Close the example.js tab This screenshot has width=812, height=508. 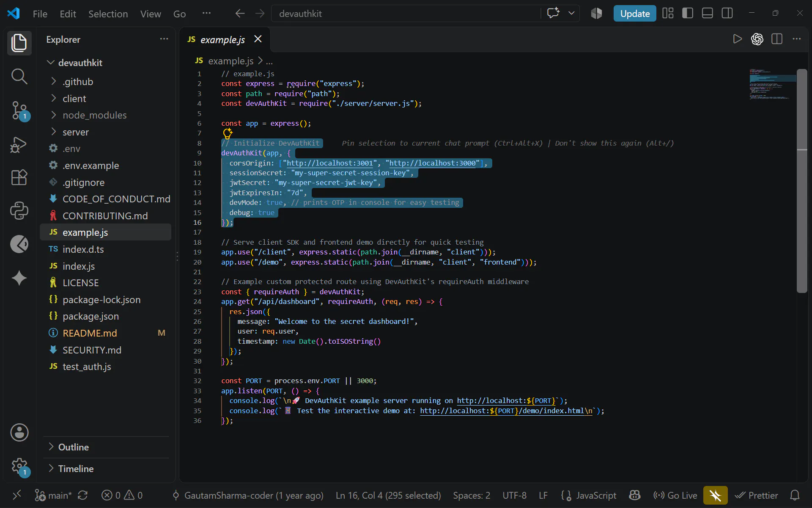pyautogui.click(x=258, y=39)
